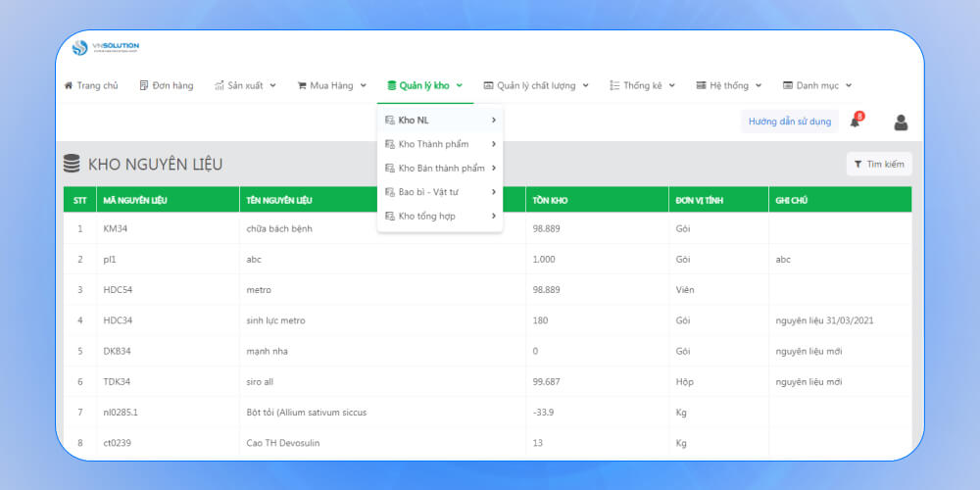Select Kho Thành phẩm submenu item

tap(433, 144)
